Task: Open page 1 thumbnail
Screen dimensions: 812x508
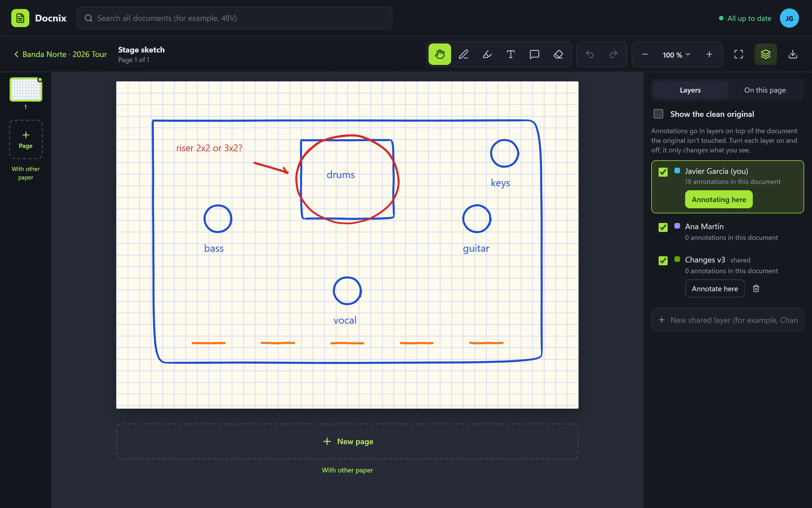Action: (26, 90)
